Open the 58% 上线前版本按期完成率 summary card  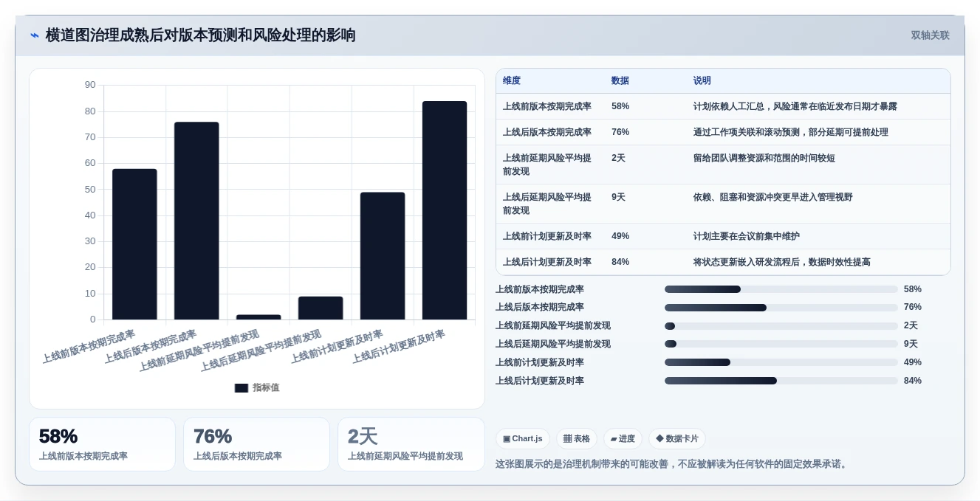(102, 444)
